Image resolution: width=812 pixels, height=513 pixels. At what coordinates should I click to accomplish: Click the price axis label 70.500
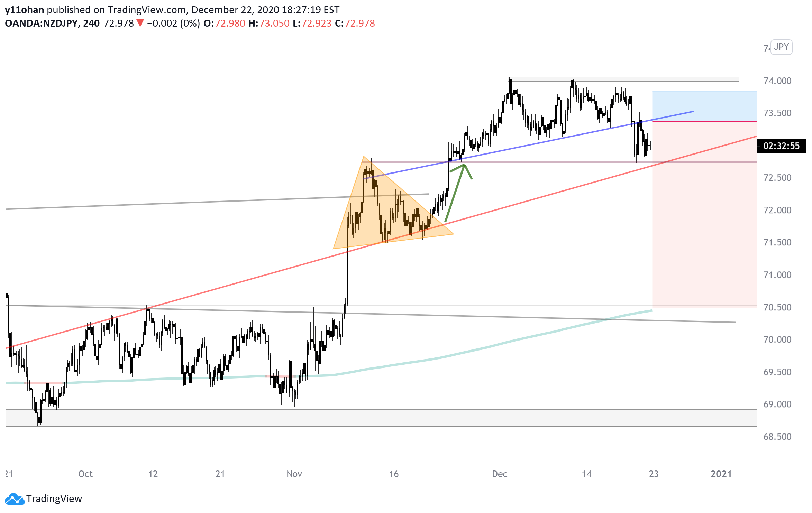point(777,307)
